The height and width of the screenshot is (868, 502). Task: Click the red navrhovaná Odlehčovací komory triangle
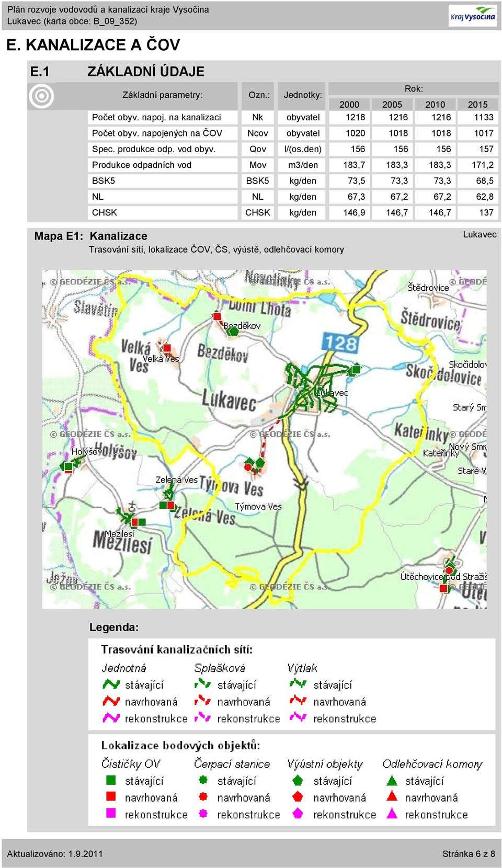click(392, 796)
